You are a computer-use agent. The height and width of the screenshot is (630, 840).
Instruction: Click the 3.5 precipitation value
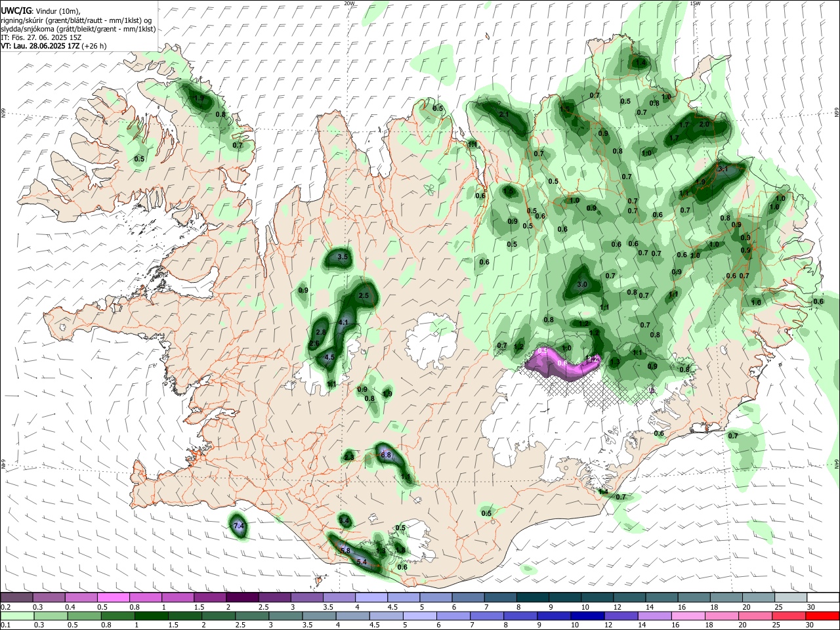pos(343,257)
